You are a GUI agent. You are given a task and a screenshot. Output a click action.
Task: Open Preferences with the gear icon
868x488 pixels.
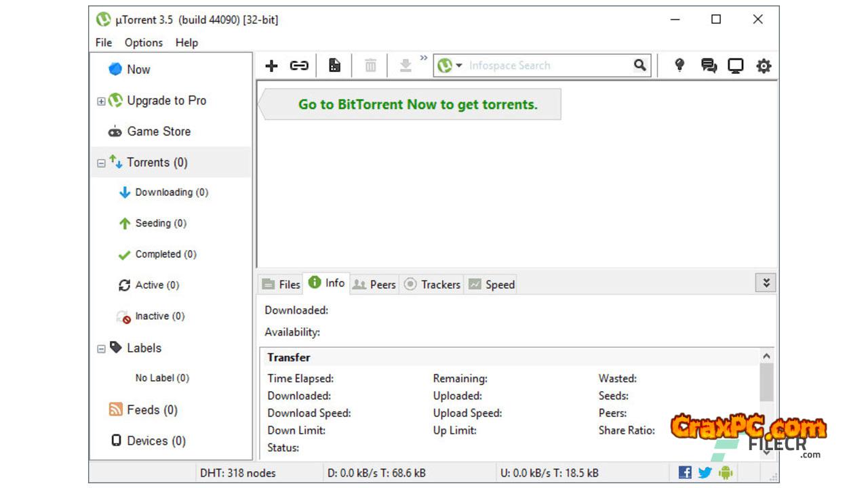pyautogui.click(x=764, y=66)
